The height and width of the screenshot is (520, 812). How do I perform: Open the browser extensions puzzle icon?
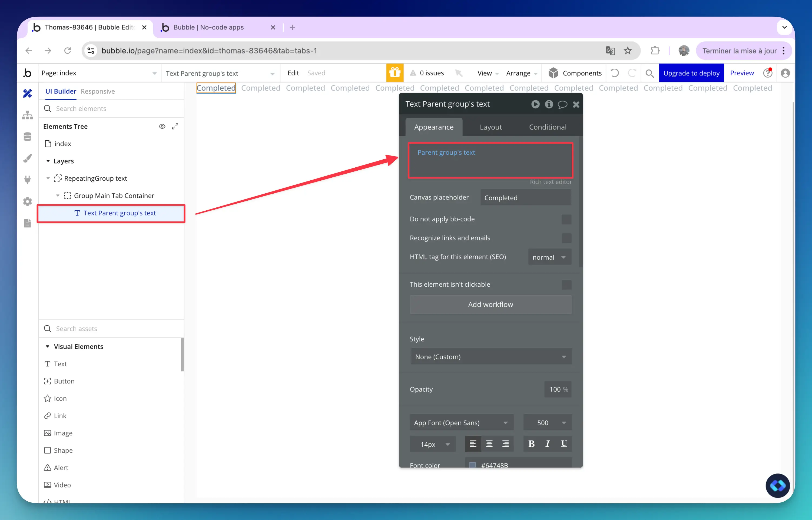[x=655, y=51]
